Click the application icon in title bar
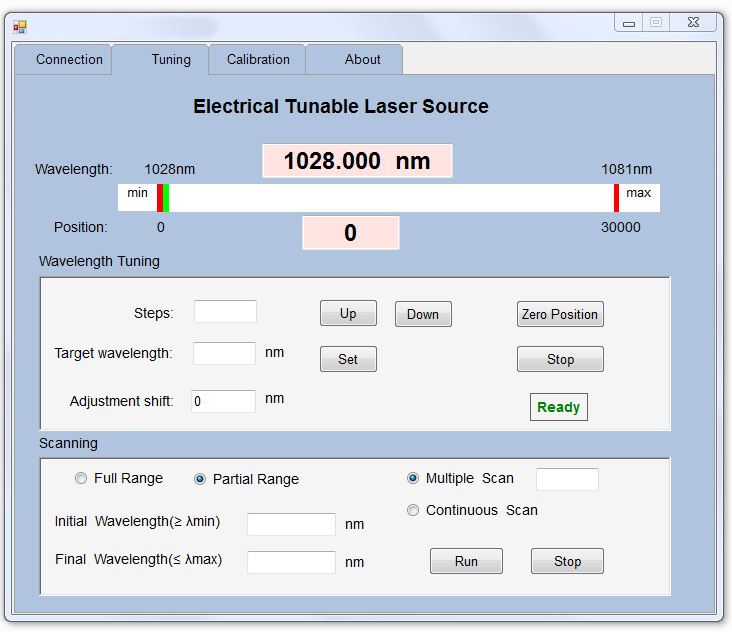This screenshot has height=632, width=732. [x=20, y=27]
